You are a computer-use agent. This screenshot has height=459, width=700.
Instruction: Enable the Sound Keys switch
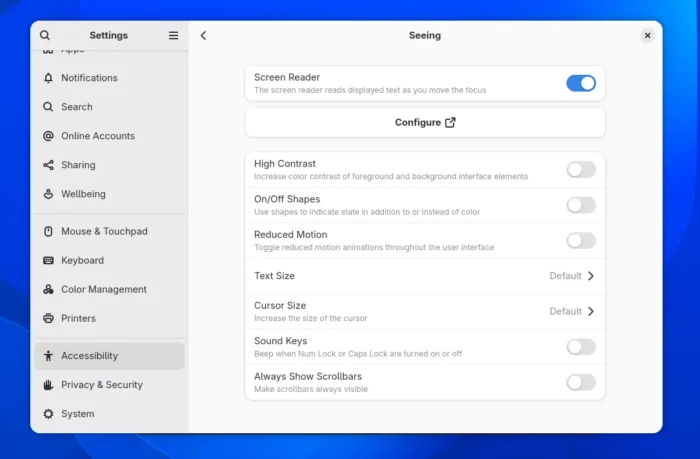click(581, 347)
